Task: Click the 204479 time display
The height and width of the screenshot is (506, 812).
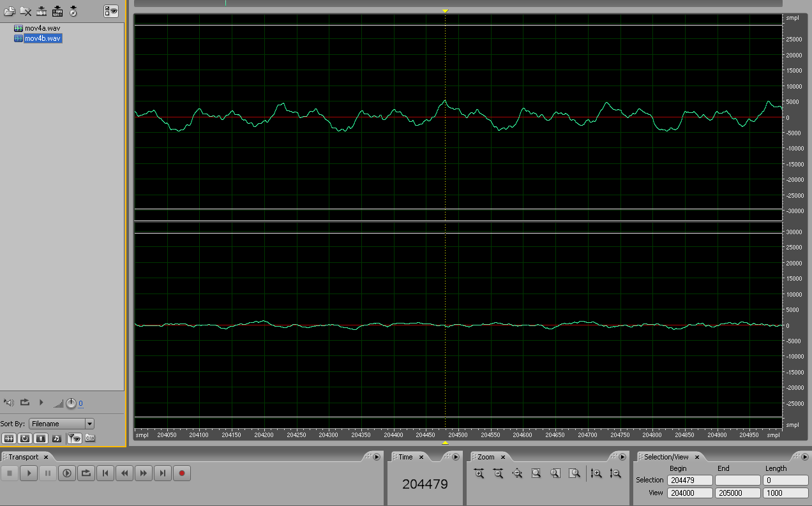Action: click(425, 484)
